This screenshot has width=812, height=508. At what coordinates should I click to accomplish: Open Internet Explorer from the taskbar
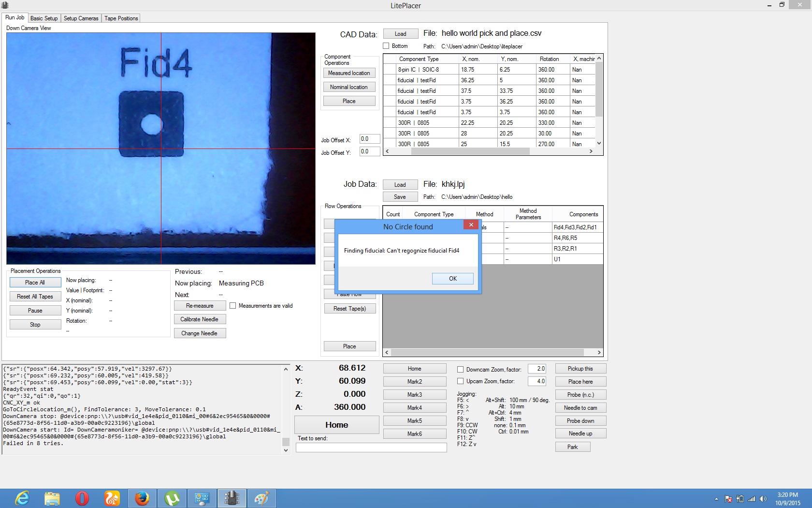click(22, 498)
